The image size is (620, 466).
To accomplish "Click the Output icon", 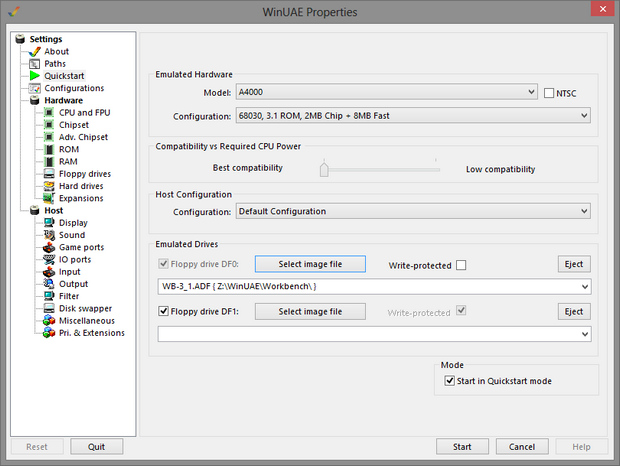I will coord(49,284).
